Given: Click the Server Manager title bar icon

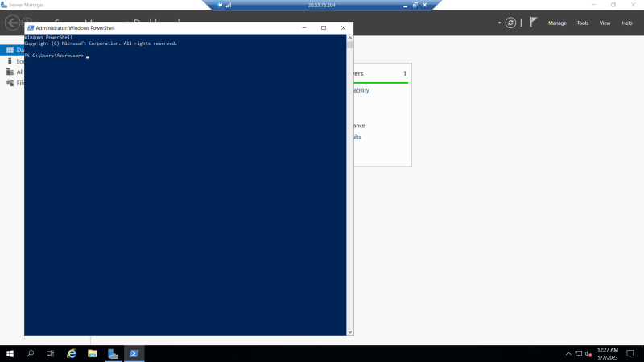Looking at the screenshot, I should click(x=4, y=5).
